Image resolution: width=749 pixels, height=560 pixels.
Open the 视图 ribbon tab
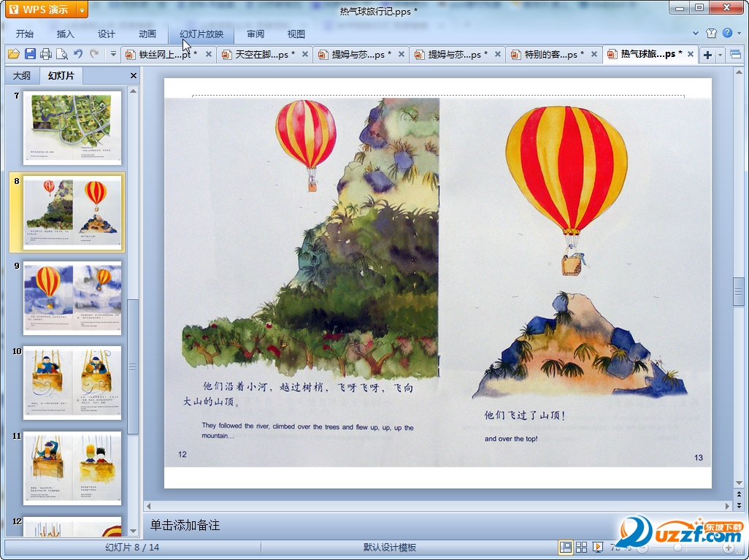296,34
